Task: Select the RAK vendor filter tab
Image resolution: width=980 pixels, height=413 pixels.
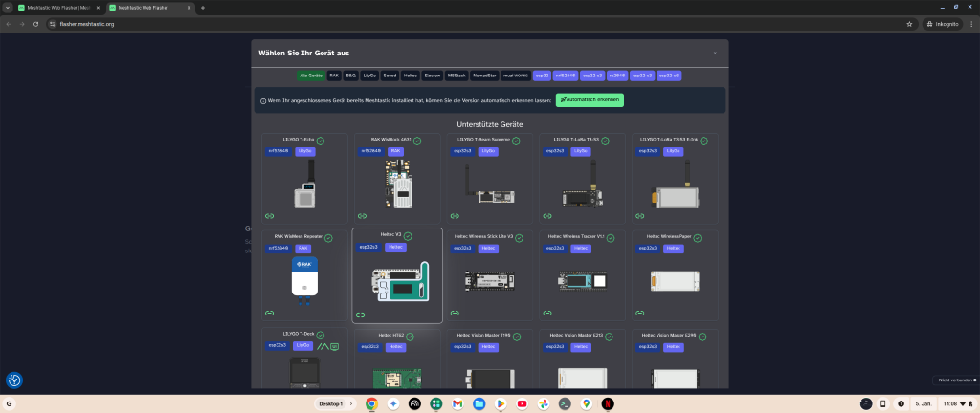Action: click(334, 75)
